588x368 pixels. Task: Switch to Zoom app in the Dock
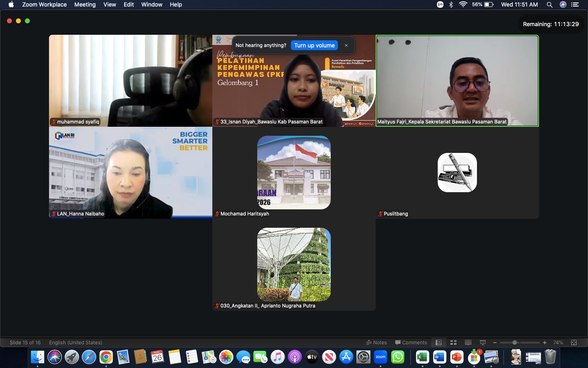click(x=381, y=357)
